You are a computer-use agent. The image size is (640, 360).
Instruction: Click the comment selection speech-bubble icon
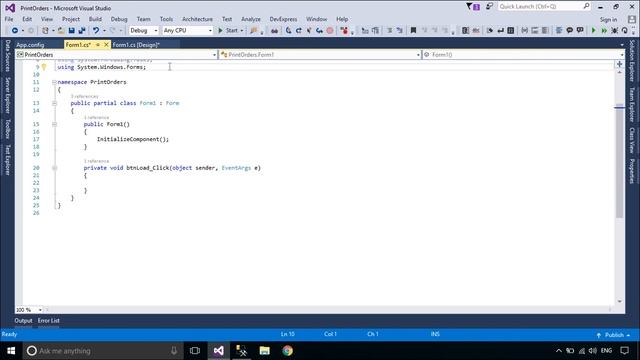(569, 31)
